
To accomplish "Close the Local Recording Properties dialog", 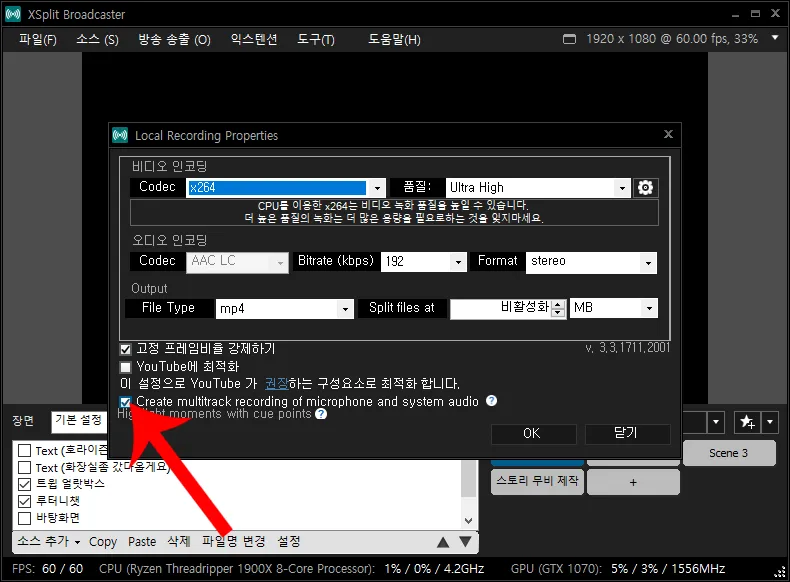I will [x=668, y=134].
